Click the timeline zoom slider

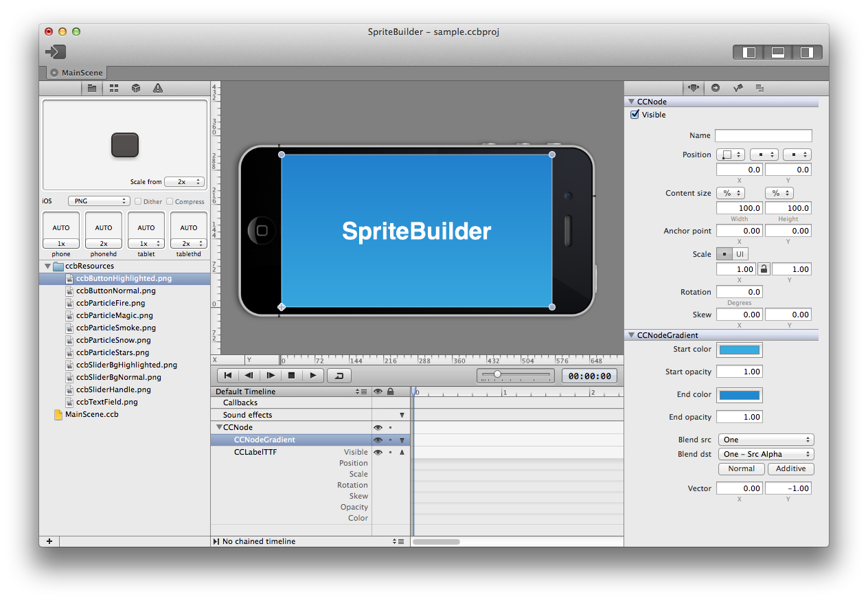click(516, 375)
